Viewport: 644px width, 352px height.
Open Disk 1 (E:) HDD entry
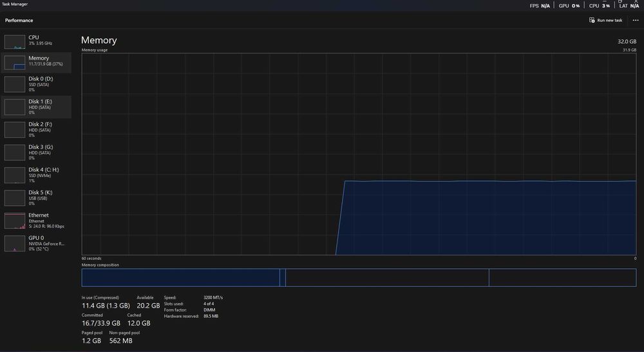36,107
